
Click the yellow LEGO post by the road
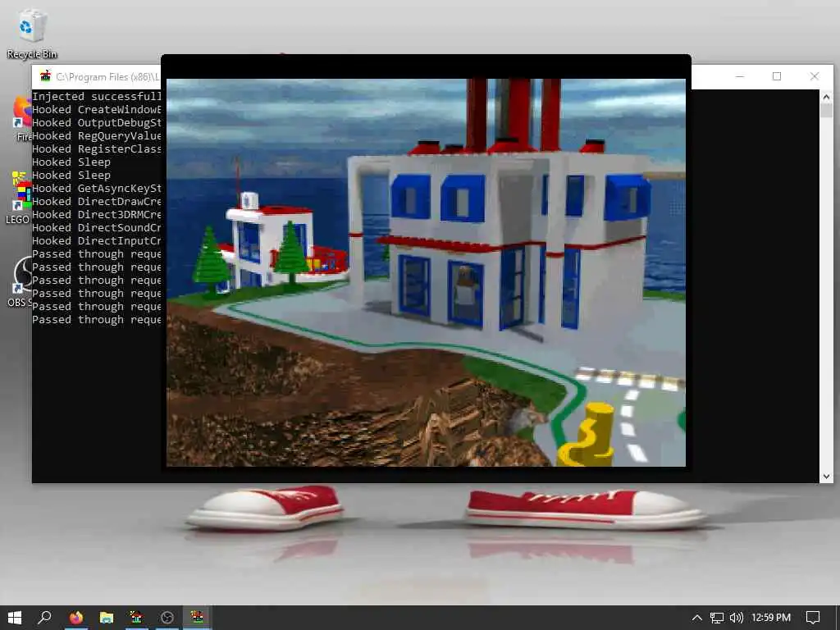pos(587,435)
